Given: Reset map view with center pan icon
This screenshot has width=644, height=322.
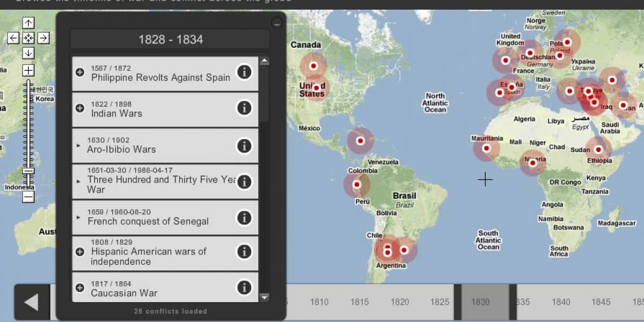Looking at the screenshot, I should pos(28,38).
